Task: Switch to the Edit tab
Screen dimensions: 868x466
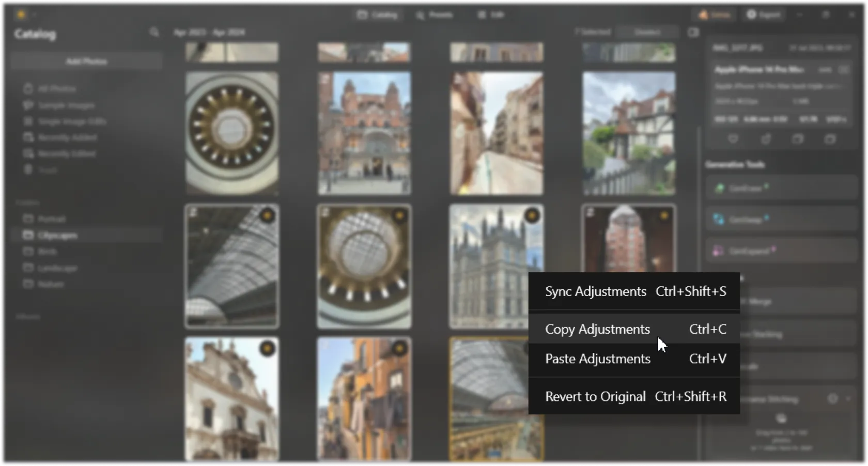Action: (x=491, y=15)
